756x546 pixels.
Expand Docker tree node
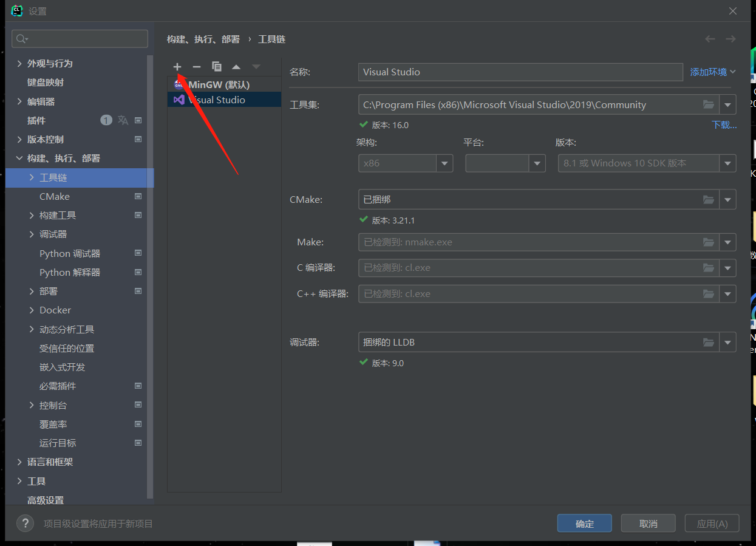(x=32, y=310)
